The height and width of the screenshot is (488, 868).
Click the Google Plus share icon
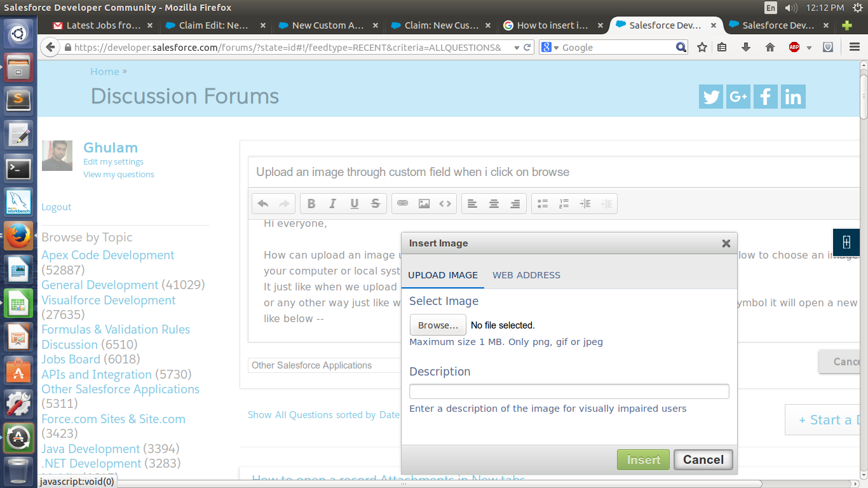click(x=738, y=97)
